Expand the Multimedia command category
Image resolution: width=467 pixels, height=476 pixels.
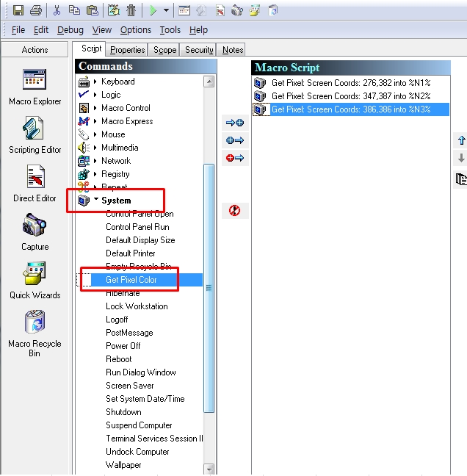96,148
